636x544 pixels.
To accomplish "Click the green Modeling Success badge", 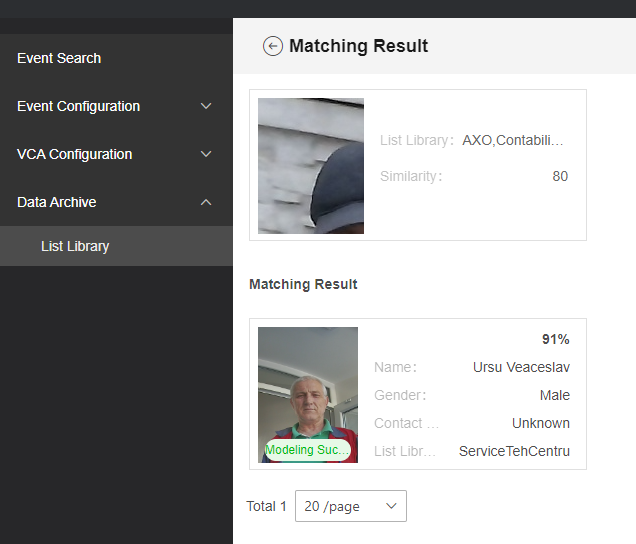I will pos(308,450).
